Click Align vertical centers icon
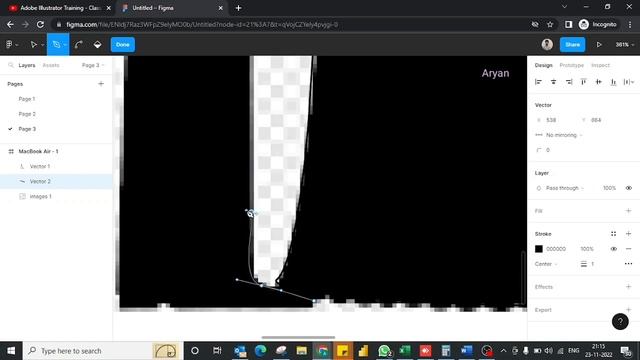Screen dimensions: 640x360 point(598,82)
